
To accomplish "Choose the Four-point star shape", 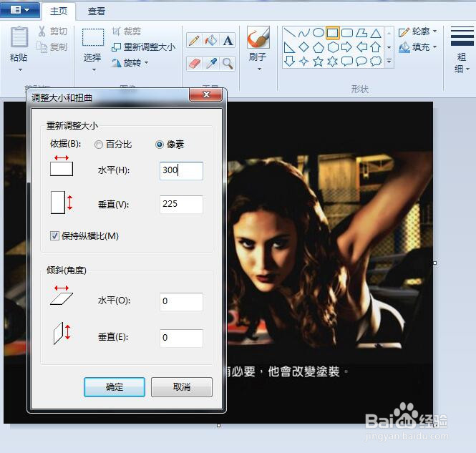I will point(304,62).
